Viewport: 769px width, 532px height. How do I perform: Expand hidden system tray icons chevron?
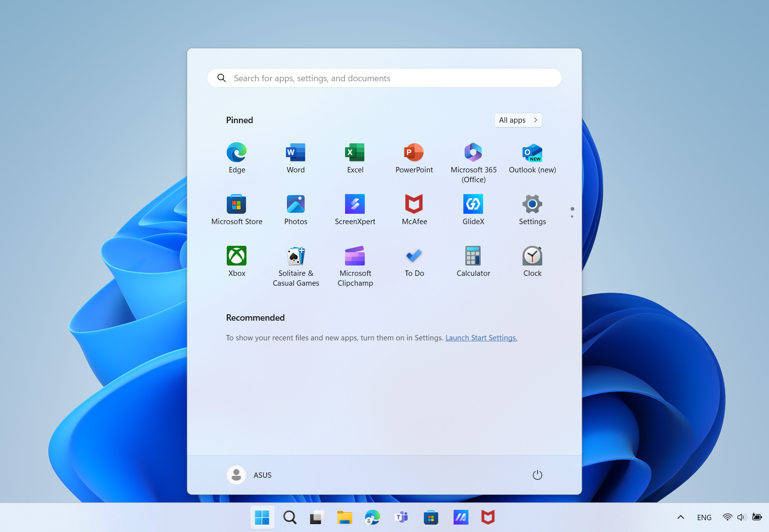pos(681,517)
